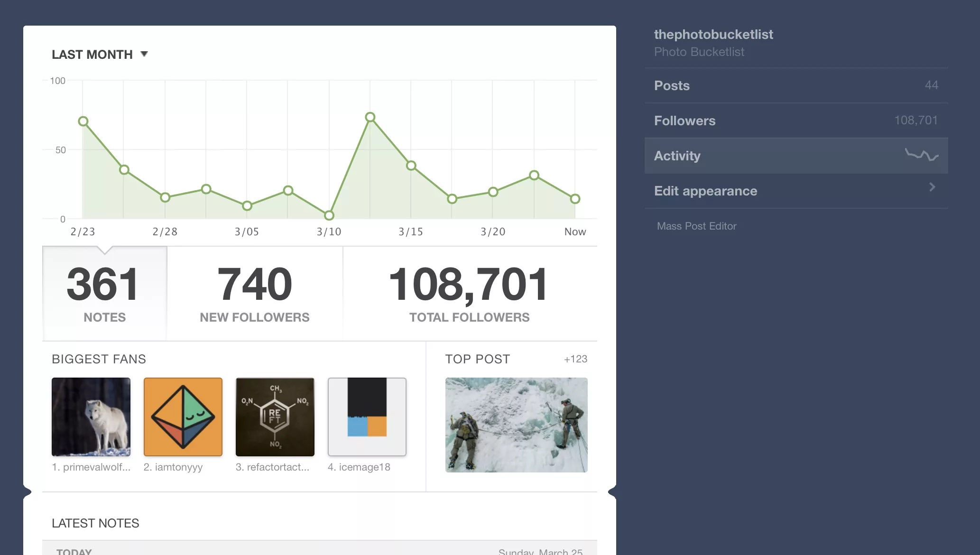Click the '1. primevalwolf...' fan name
The width and height of the screenshot is (980, 555).
91,467
